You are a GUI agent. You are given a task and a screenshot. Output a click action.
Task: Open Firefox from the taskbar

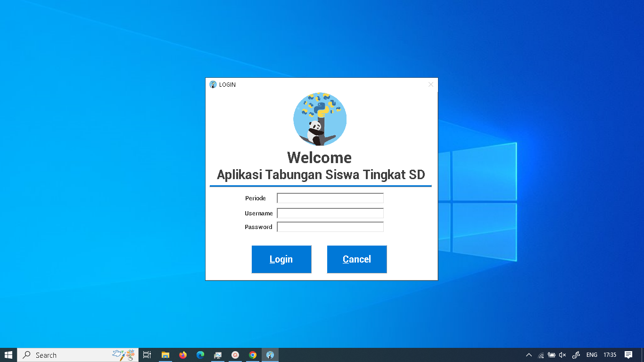[182, 355]
